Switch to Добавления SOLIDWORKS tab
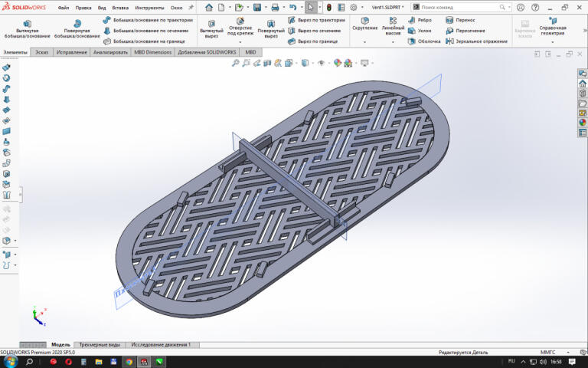The height and width of the screenshot is (368, 588). pos(207,52)
